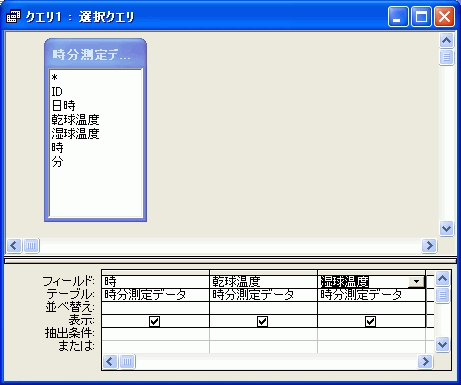Click the 時 field cell in the grid

point(155,282)
